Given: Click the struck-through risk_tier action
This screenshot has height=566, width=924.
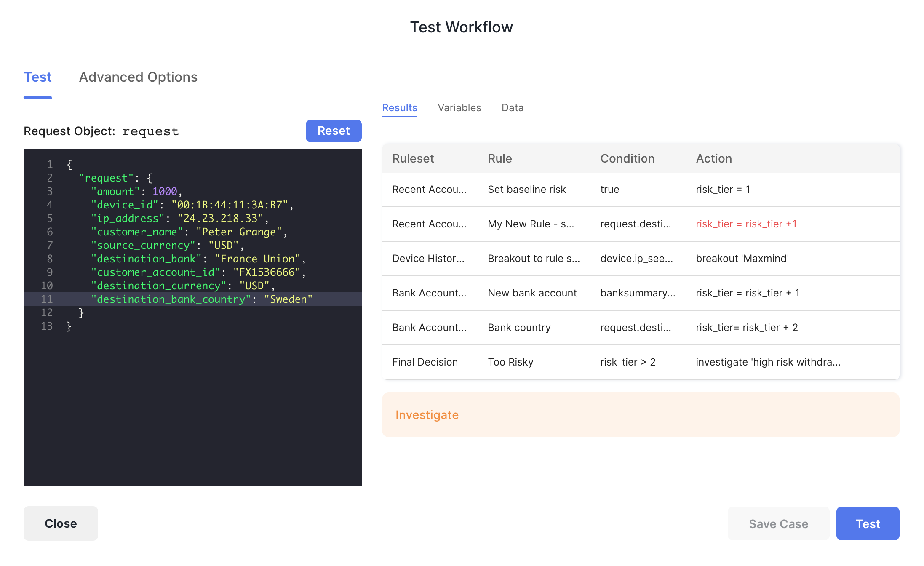Looking at the screenshot, I should (746, 224).
